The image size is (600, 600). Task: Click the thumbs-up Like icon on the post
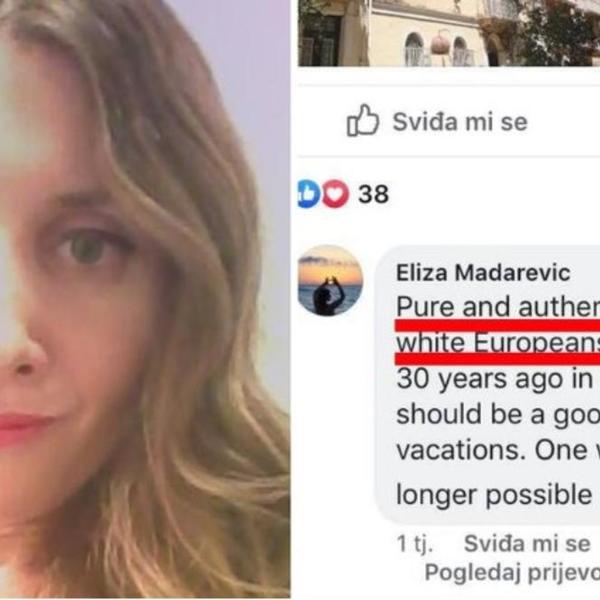pos(362,120)
